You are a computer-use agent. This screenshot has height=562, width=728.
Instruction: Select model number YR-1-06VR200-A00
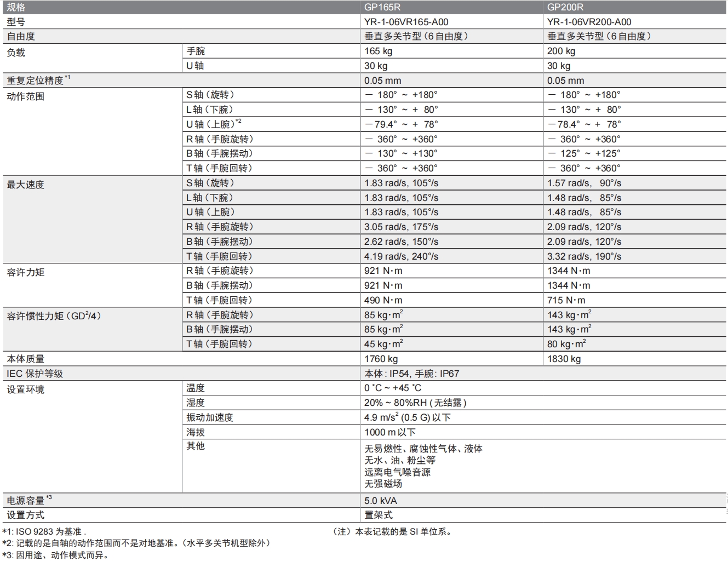click(589, 22)
